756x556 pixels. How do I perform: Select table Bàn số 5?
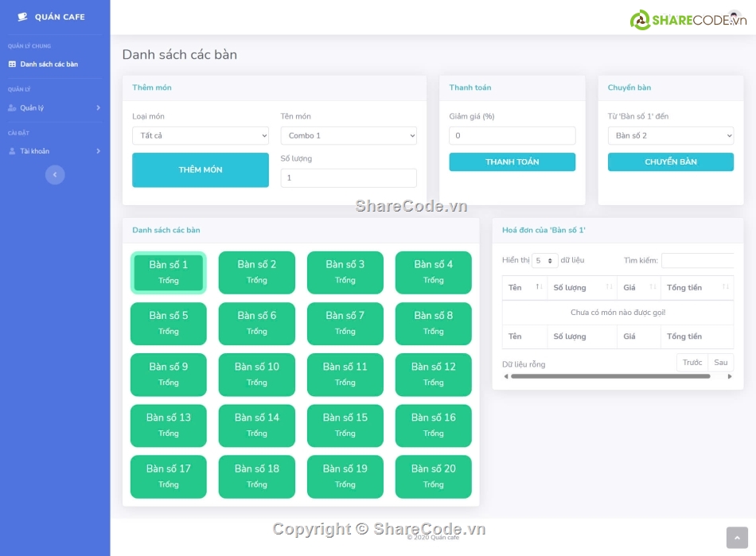pyautogui.click(x=168, y=323)
